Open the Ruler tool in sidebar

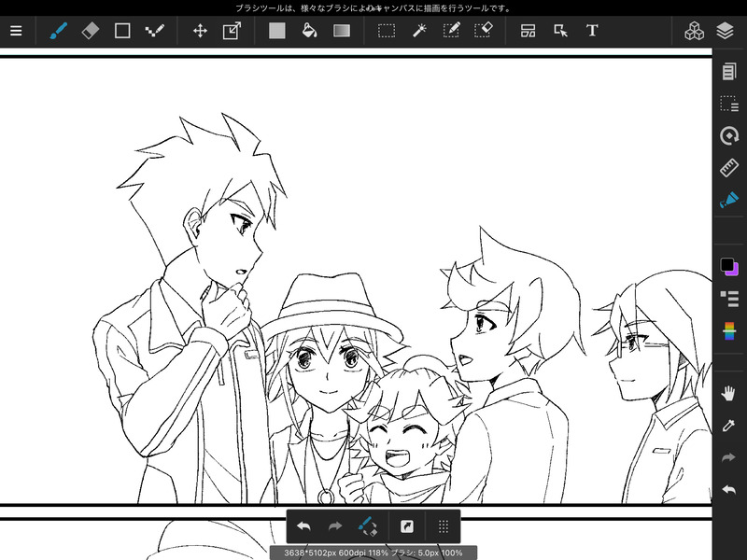click(729, 168)
